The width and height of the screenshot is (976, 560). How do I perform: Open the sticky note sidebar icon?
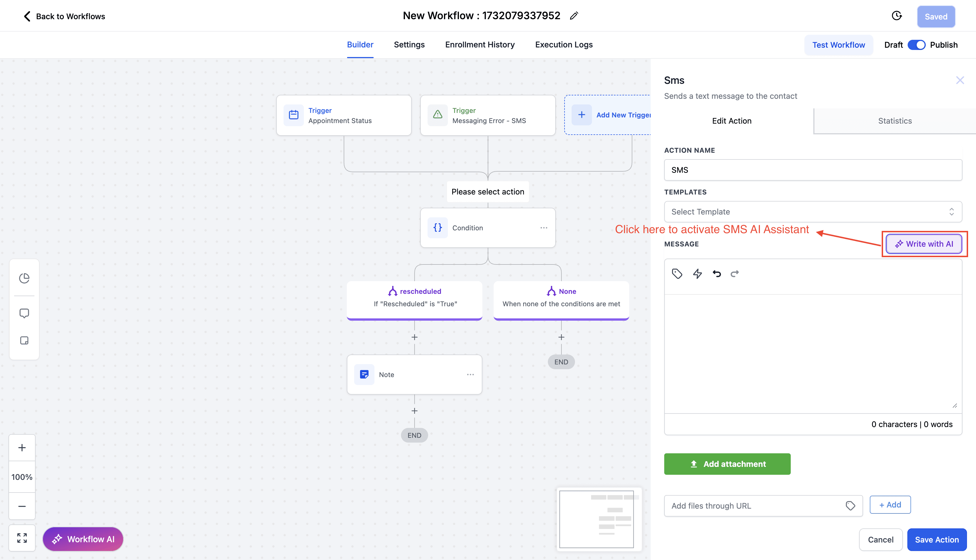click(24, 340)
